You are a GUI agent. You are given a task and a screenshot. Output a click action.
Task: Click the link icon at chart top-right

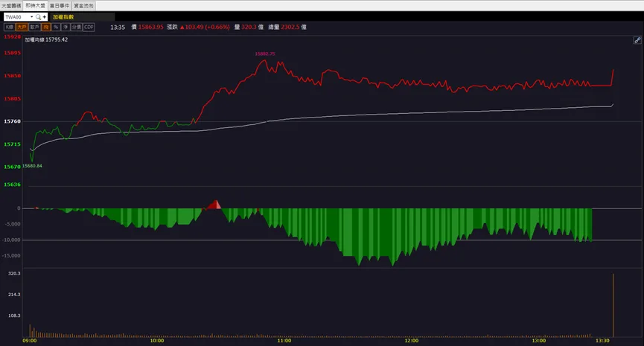pyautogui.click(x=637, y=40)
